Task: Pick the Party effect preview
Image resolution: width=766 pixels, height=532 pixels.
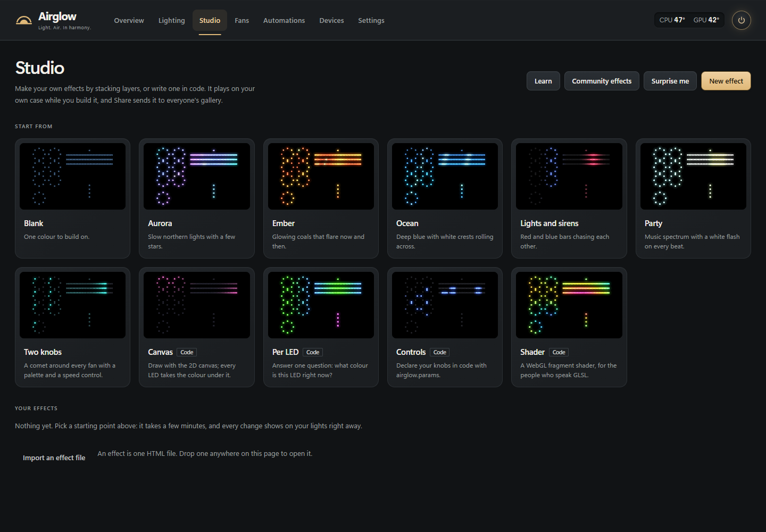Action: 693,176
